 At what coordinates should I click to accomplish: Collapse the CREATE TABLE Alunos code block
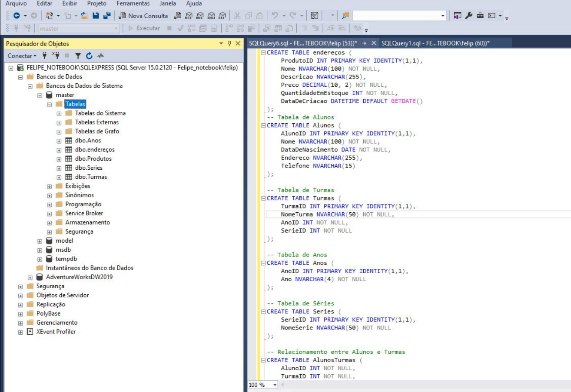pyautogui.click(x=264, y=125)
